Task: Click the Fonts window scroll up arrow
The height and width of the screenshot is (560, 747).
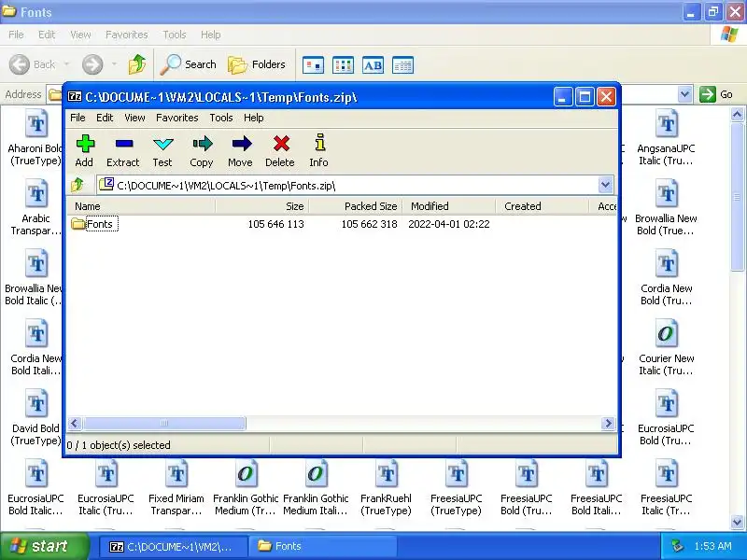Action: pyautogui.click(x=737, y=114)
